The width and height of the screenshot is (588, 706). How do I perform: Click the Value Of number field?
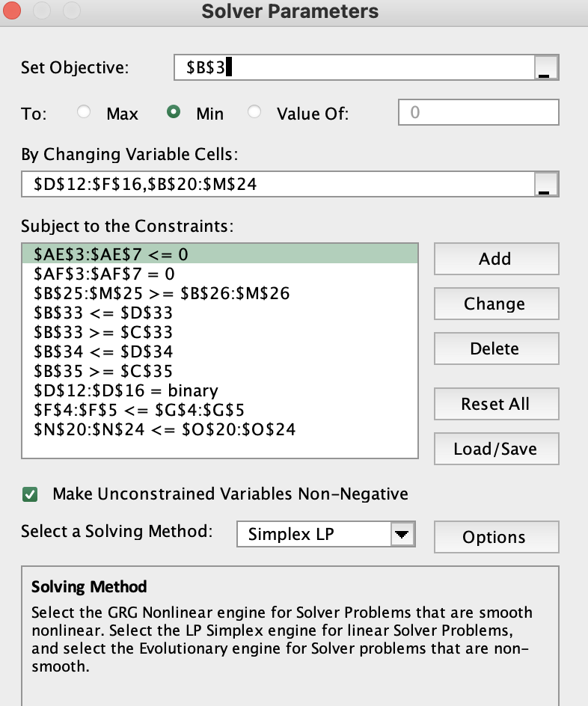click(479, 113)
